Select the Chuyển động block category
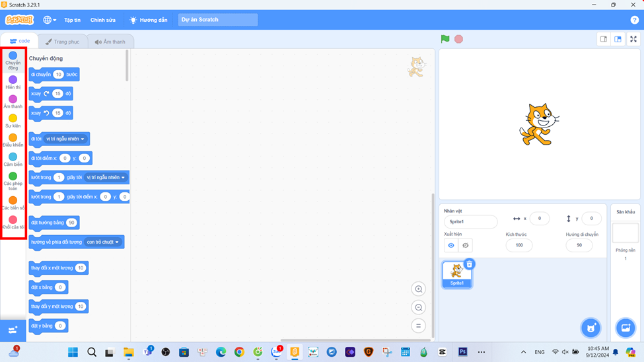Image resolution: width=644 pixels, height=362 pixels. click(x=13, y=60)
